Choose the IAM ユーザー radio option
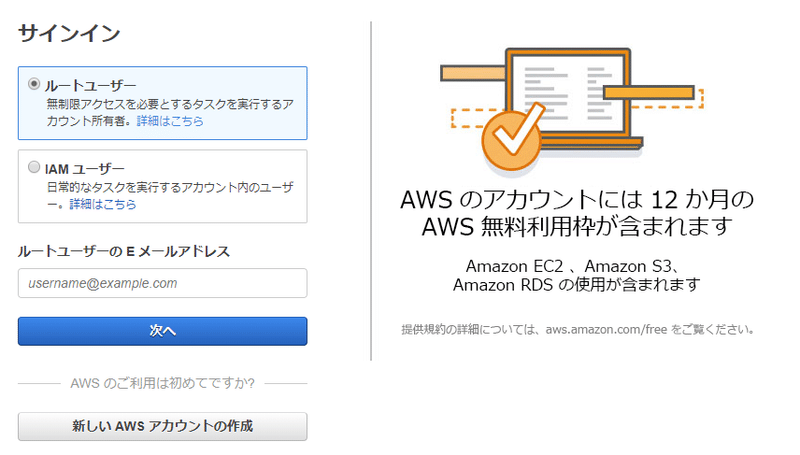This screenshot has width=800, height=455. (x=35, y=167)
